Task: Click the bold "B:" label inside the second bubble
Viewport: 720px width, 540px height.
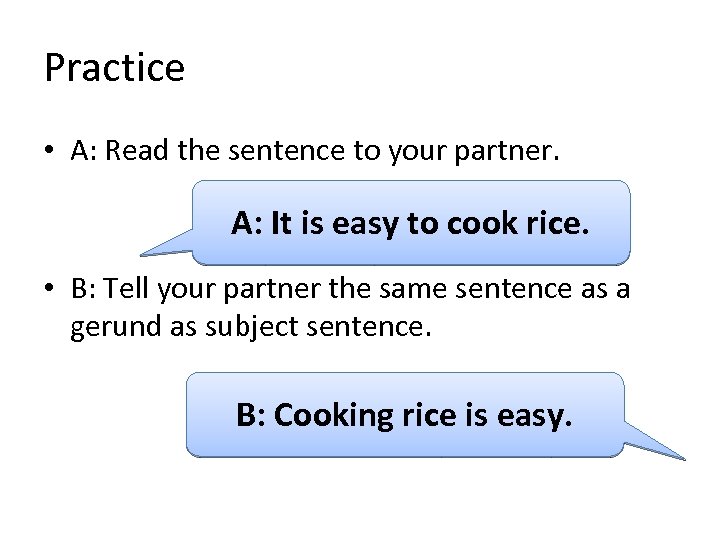Action: [x=252, y=414]
